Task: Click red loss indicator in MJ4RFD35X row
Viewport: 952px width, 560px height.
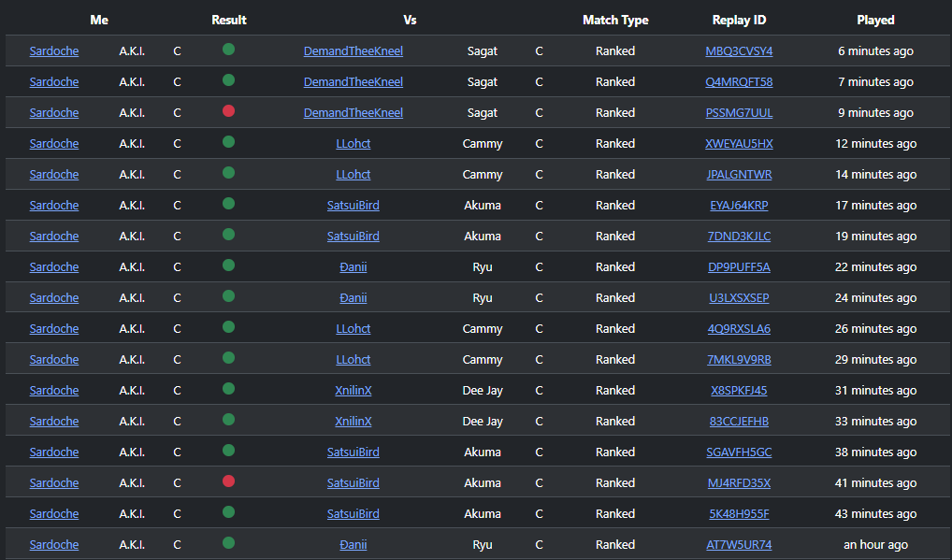Action: pyautogui.click(x=228, y=481)
